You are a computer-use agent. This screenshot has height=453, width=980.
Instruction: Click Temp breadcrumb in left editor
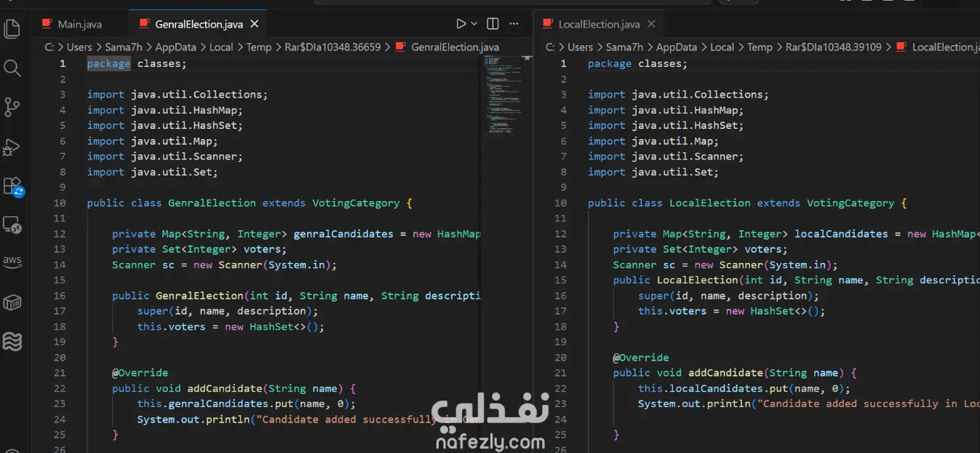(258, 47)
